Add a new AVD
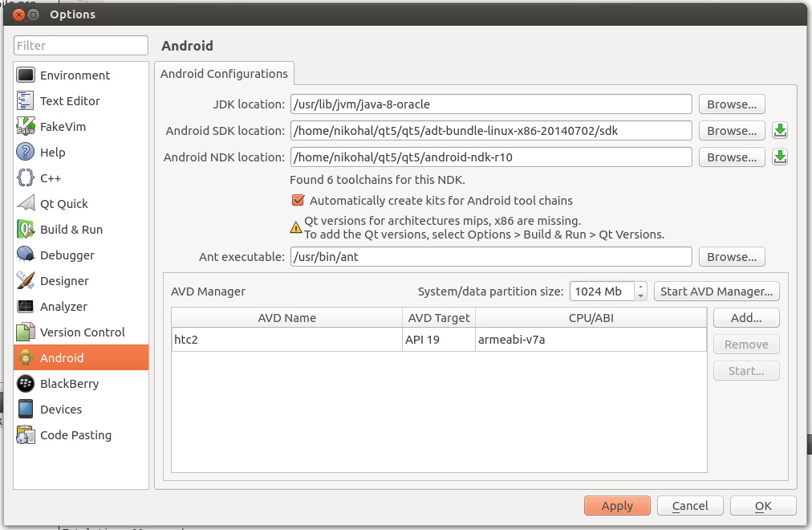The width and height of the screenshot is (812, 530). click(746, 317)
